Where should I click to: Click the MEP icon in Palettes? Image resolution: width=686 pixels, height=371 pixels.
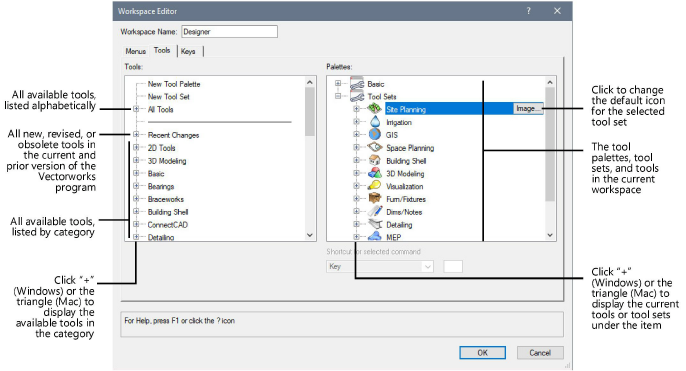[x=374, y=237]
